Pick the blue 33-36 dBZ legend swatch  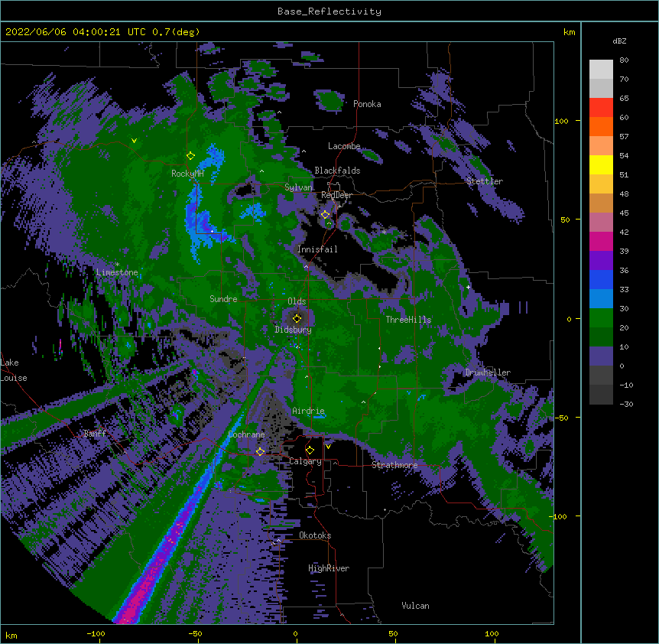[601, 279]
